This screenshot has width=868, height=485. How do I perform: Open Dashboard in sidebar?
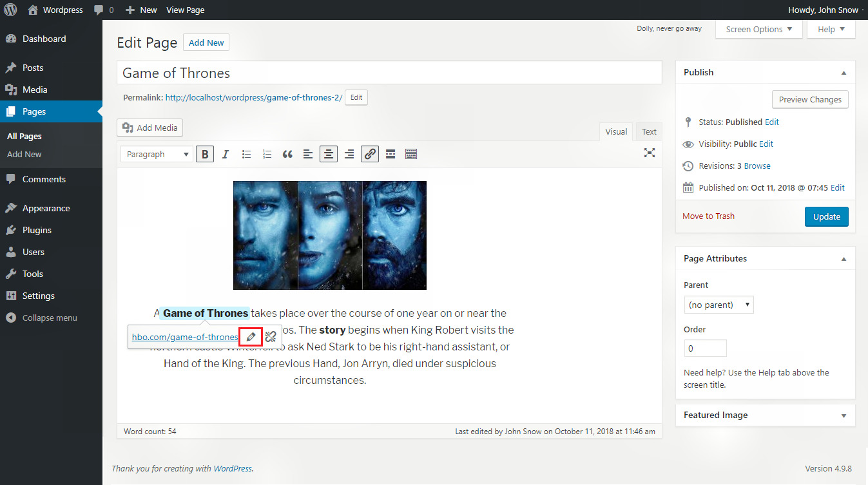click(x=51, y=39)
